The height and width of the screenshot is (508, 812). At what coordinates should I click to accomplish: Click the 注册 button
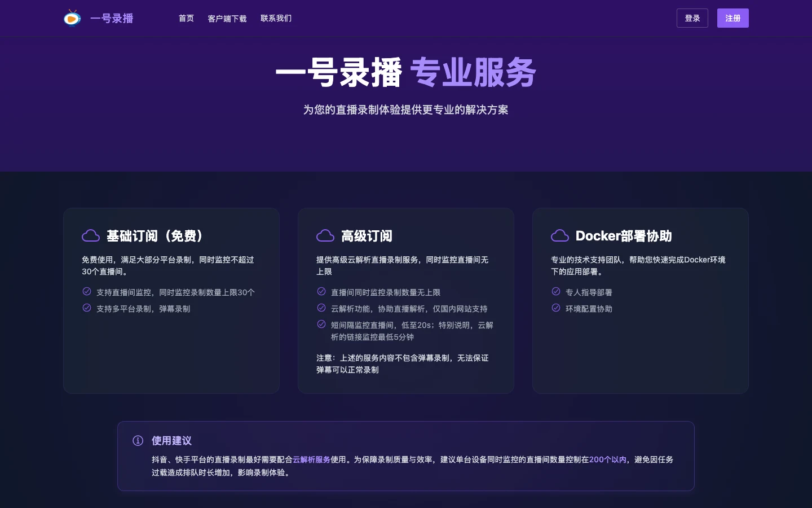733,18
